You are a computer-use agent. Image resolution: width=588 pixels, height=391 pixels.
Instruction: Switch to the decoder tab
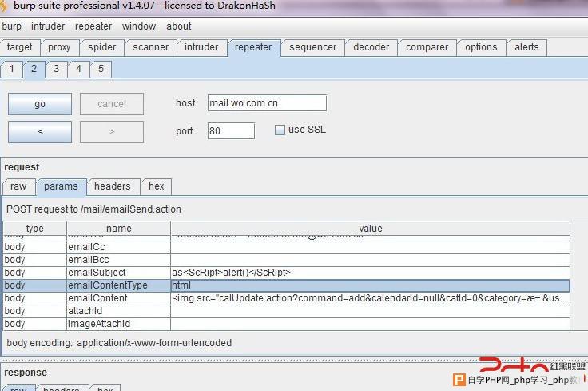[371, 47]
